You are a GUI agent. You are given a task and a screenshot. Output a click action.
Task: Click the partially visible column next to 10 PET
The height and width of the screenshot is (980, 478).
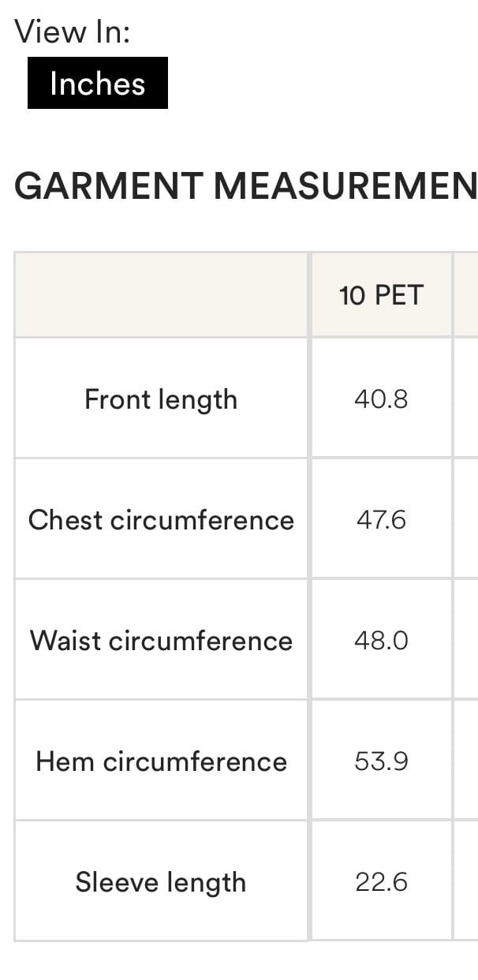tap(466, 295)
